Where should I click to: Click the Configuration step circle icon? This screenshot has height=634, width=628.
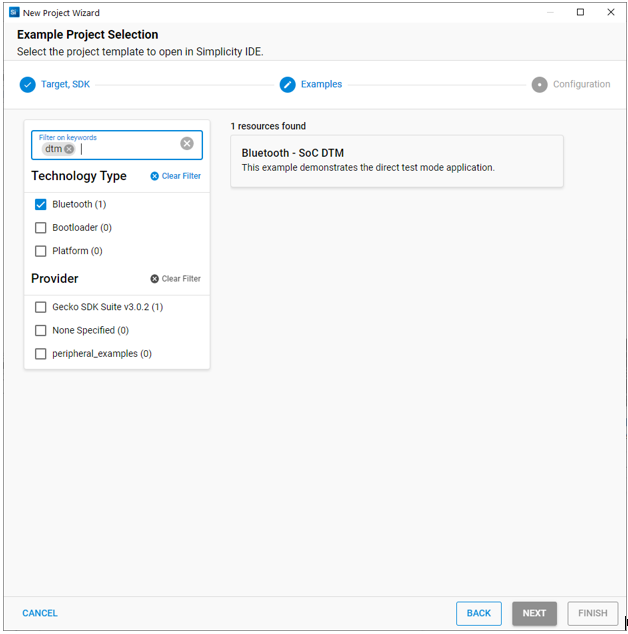pyautogui.click(x=539, y=85)
